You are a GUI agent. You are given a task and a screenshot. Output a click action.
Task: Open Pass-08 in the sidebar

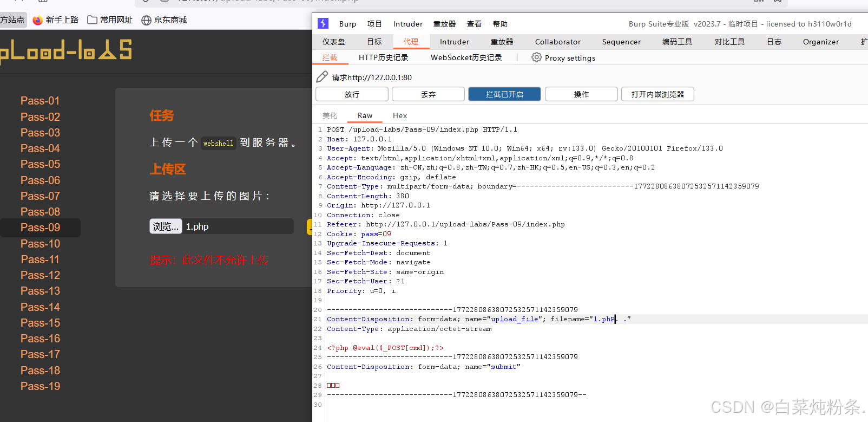point(40,212)
